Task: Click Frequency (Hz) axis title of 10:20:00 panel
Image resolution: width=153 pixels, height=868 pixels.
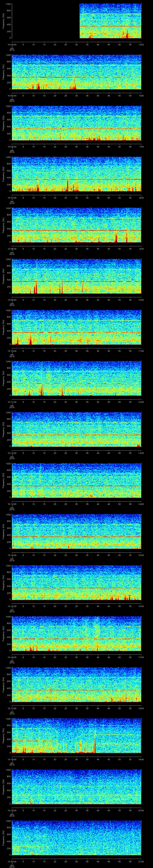Action: point(3,838)
